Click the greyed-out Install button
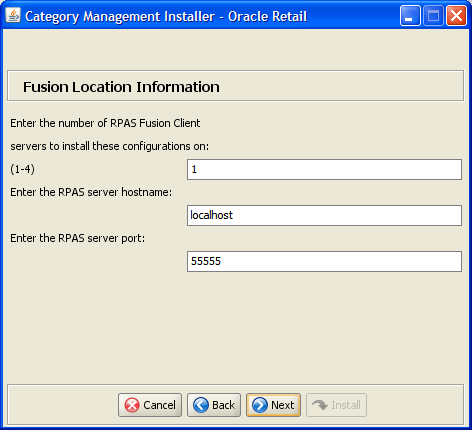 [336, 405]
